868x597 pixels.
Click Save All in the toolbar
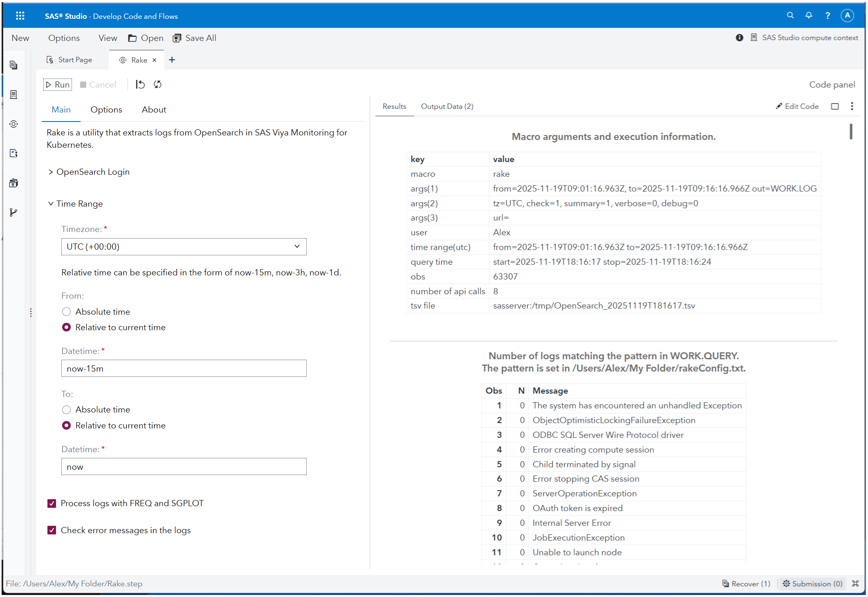coord(195,38)
